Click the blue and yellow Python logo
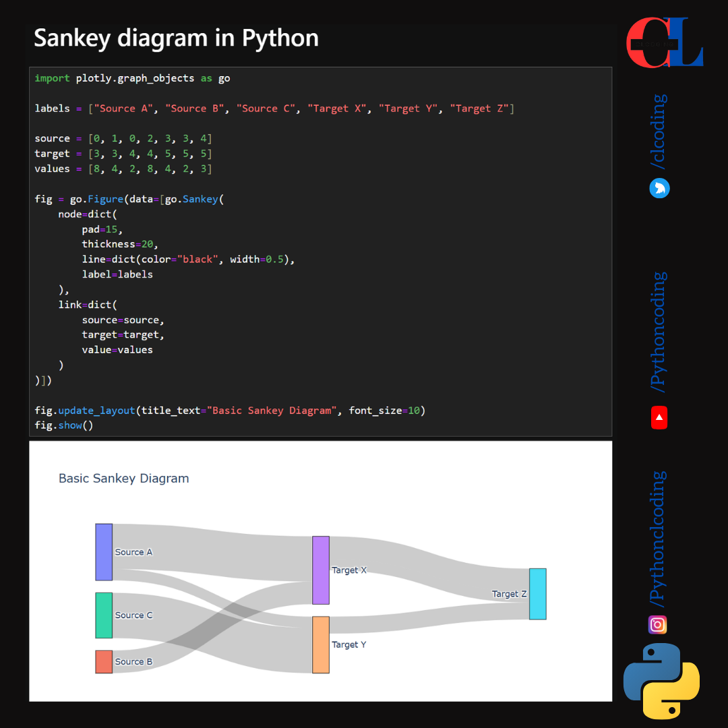Screen dimensions: 728x728 661,680
